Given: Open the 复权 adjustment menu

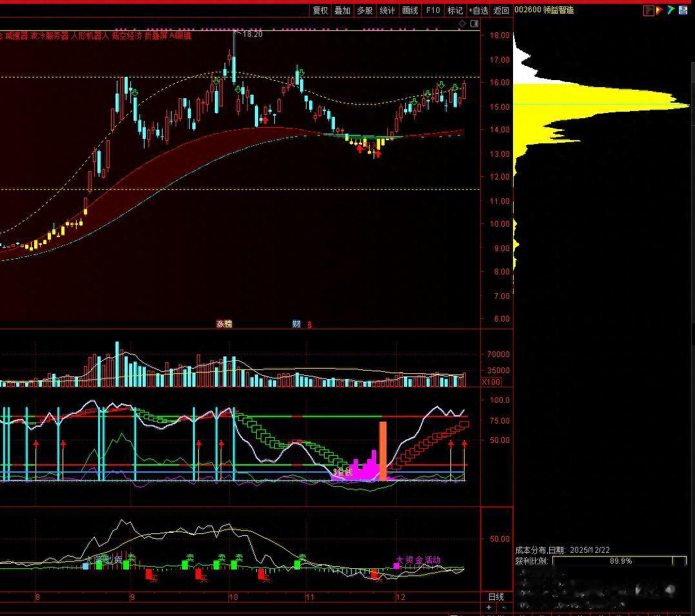Looking at the screenshot, I should pyautogui.click(x=320, y=10).
